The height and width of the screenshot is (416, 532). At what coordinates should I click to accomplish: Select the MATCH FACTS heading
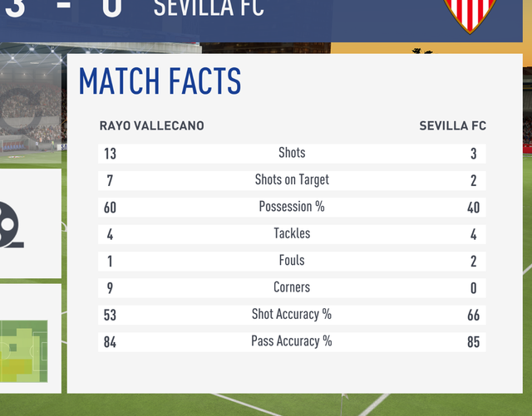coord(160,81)
